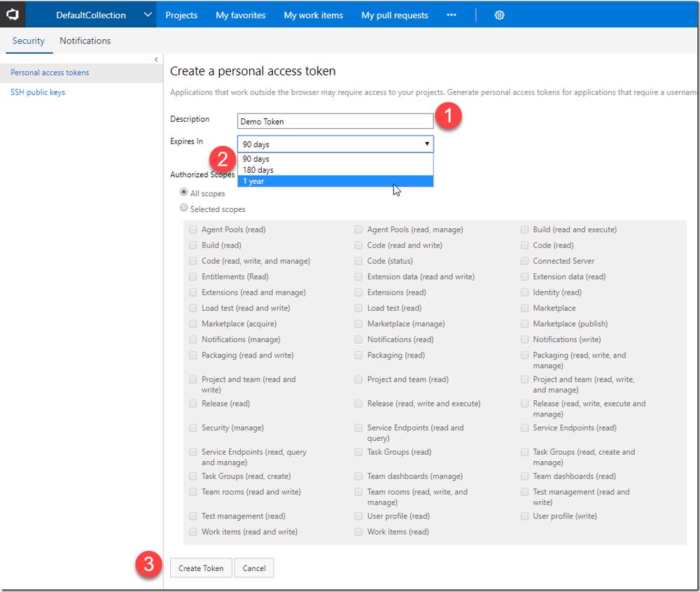The width and height of the screenshot is (700, 592).
Task: Open the Expires In dropdown
Action: click(335, 144)
